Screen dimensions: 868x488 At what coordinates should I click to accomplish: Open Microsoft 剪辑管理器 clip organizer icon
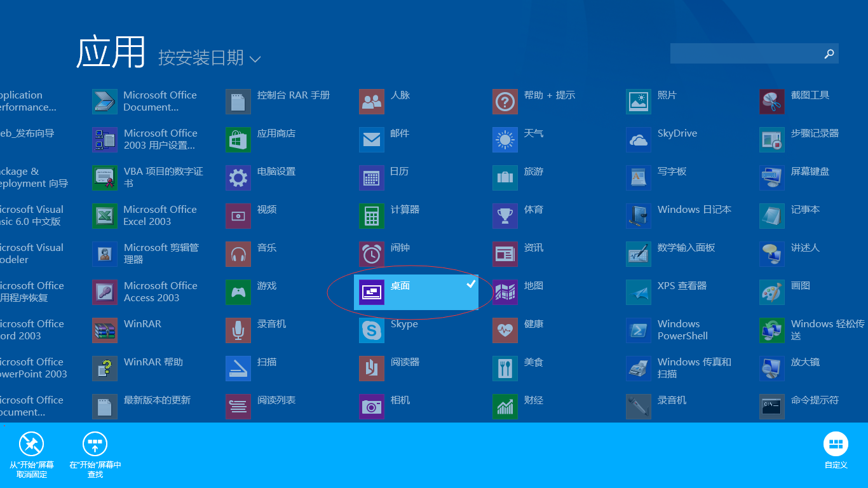point(105,254)
